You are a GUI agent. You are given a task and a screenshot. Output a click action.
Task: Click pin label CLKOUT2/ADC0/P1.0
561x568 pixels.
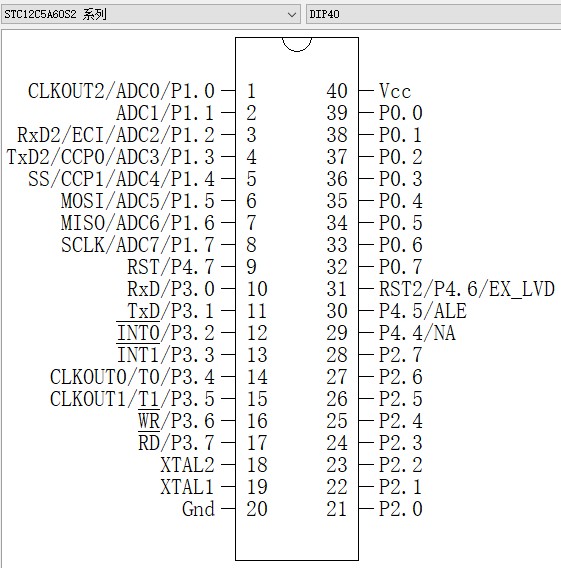coord(121,91)
